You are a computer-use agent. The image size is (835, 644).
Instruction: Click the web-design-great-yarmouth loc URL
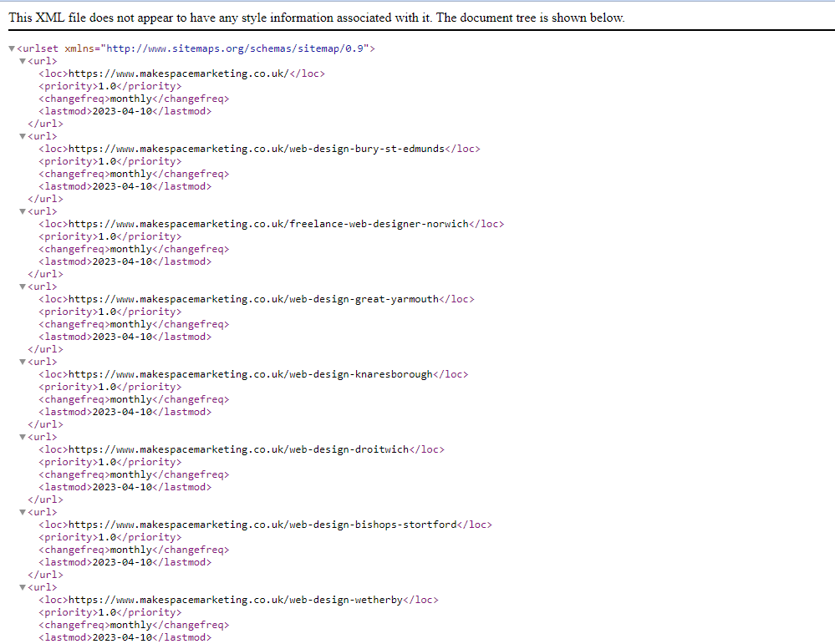tap(253, 298)
